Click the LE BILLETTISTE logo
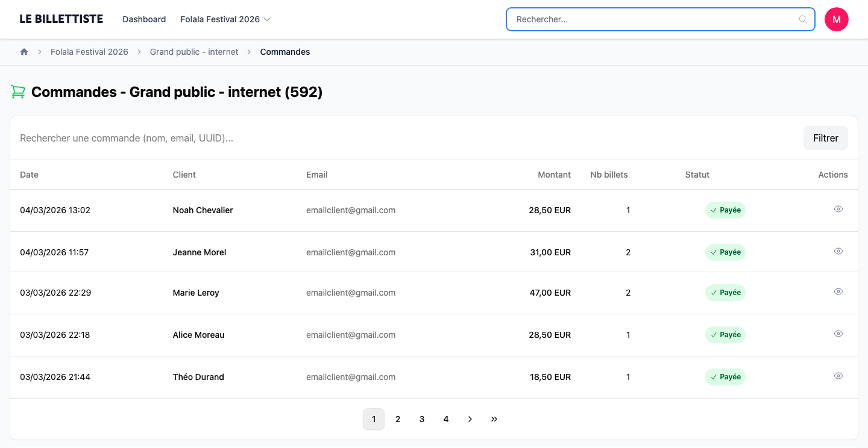Viewport: 868px width, 448px height. [61, 19]
